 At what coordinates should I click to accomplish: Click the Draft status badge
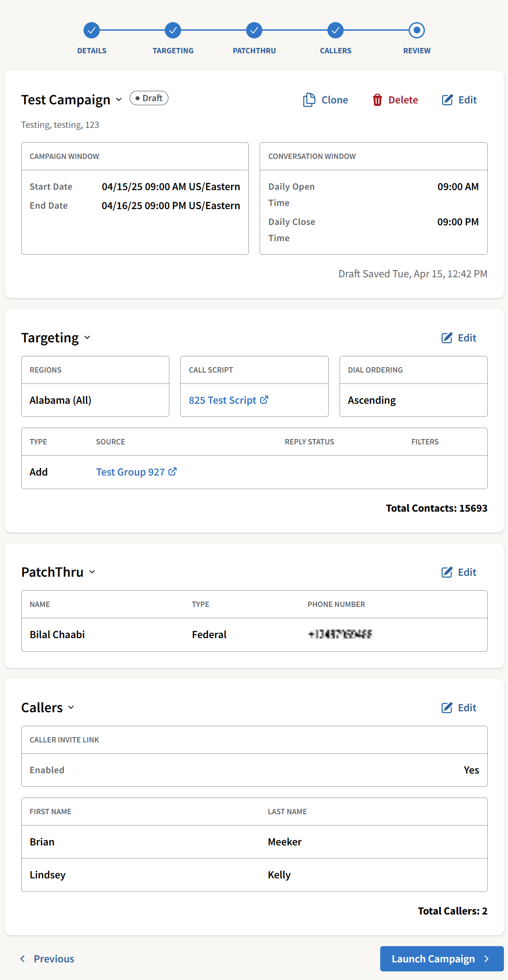pos(149,98)
